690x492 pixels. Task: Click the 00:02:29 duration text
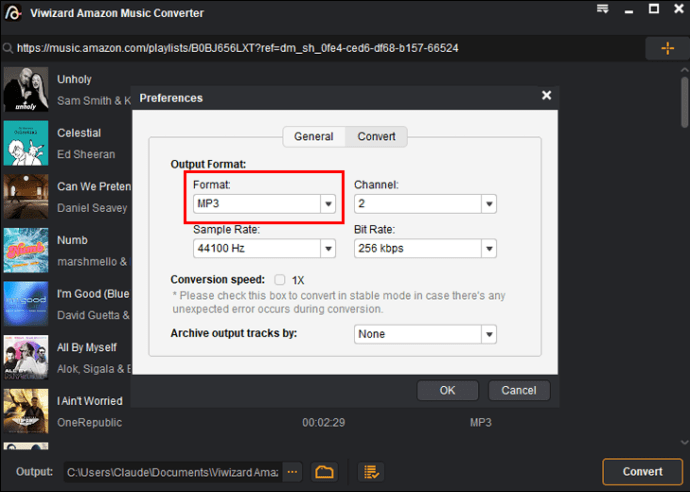coord(323,422)
